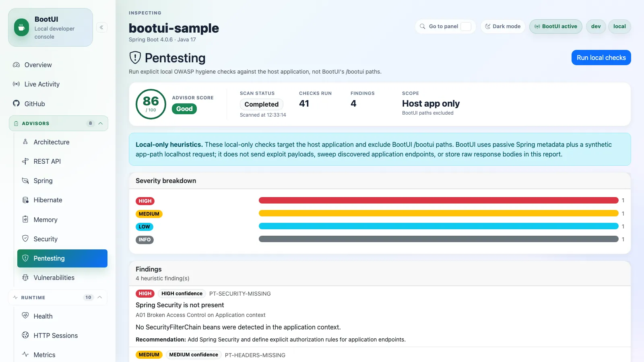644x362 pixels.
Task: Click the HIGH confidence tag on first finding
Action: [182, 294]
